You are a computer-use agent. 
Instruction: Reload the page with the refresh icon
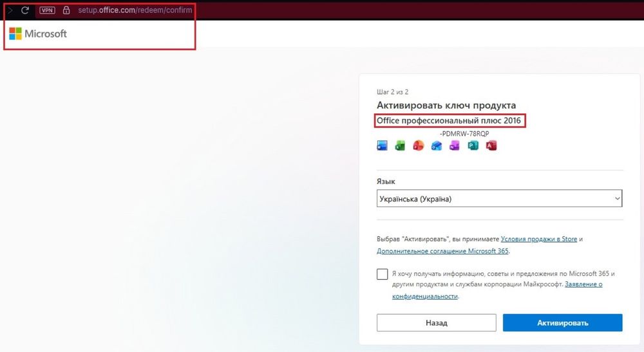[25, 10]
